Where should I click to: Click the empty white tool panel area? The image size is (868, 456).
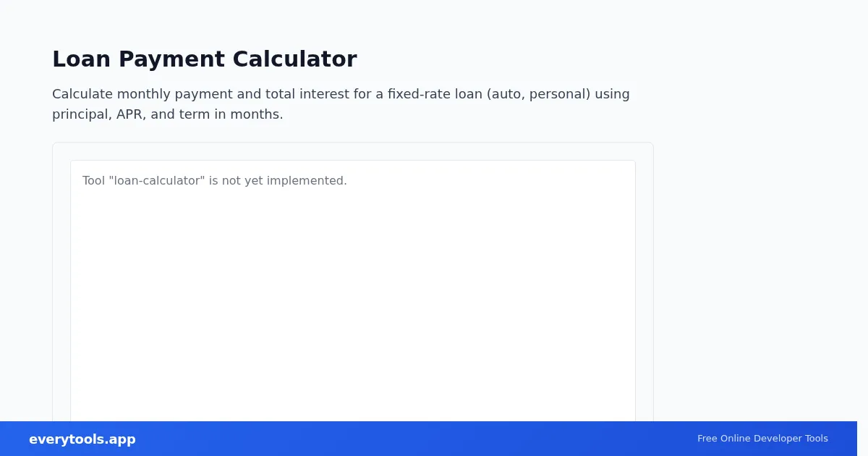[x=353, y=304]
